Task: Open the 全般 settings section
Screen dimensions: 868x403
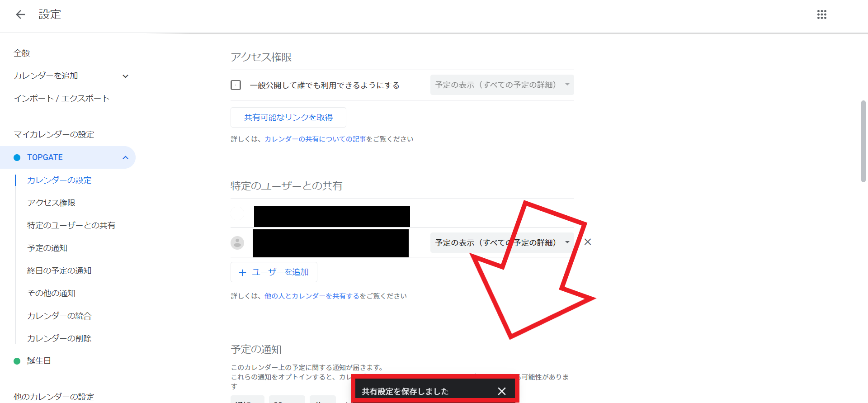Action: pyautogui.click(x=22, y=53)
